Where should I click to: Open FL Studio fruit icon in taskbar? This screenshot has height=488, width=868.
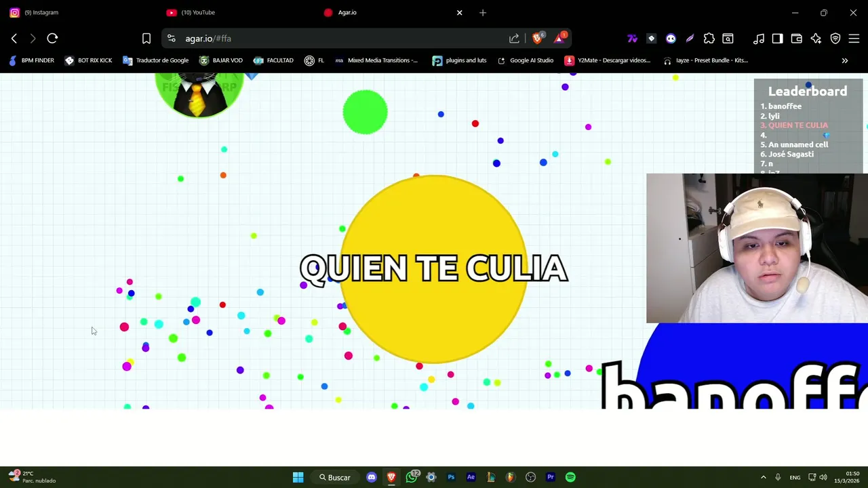pos(511,477)
